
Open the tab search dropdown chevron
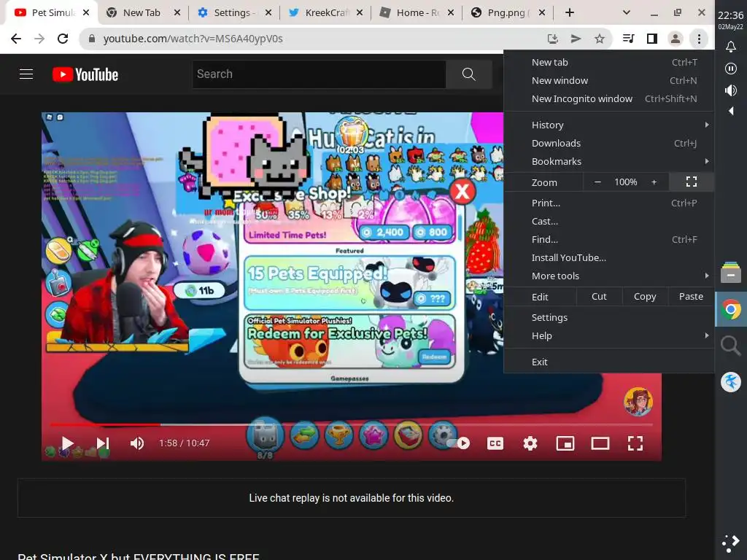click(627, 13)
